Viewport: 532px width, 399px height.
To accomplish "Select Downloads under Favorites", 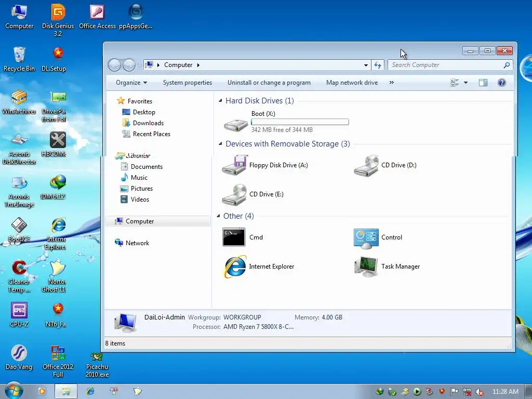I will tap(143, 123).
